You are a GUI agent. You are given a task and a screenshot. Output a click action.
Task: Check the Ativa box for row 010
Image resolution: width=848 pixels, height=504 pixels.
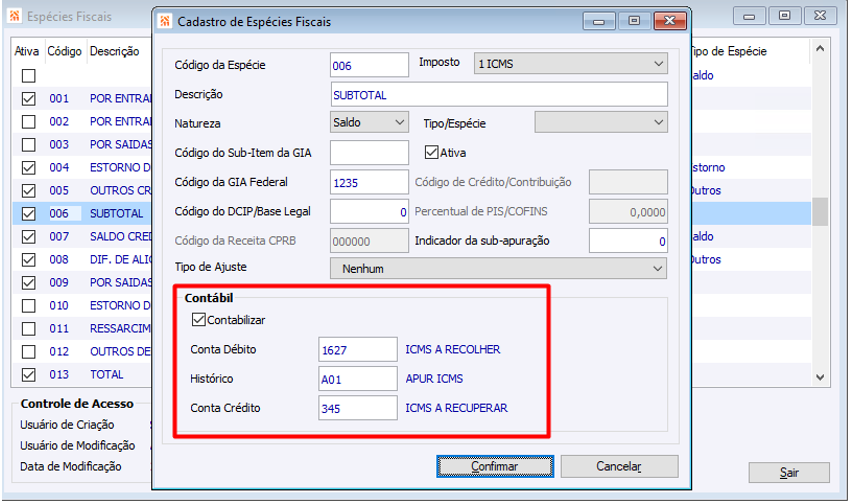click(28, 306)
